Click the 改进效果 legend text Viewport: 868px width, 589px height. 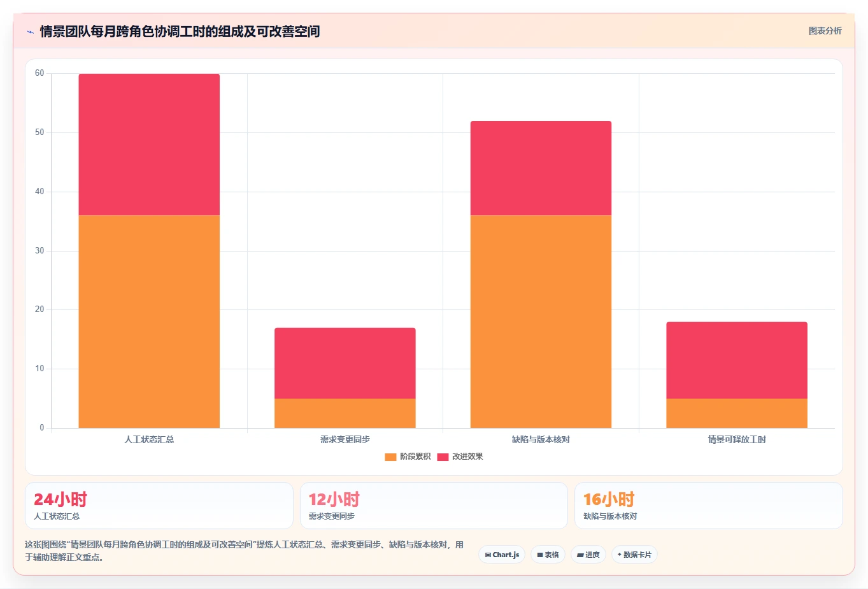467,457
